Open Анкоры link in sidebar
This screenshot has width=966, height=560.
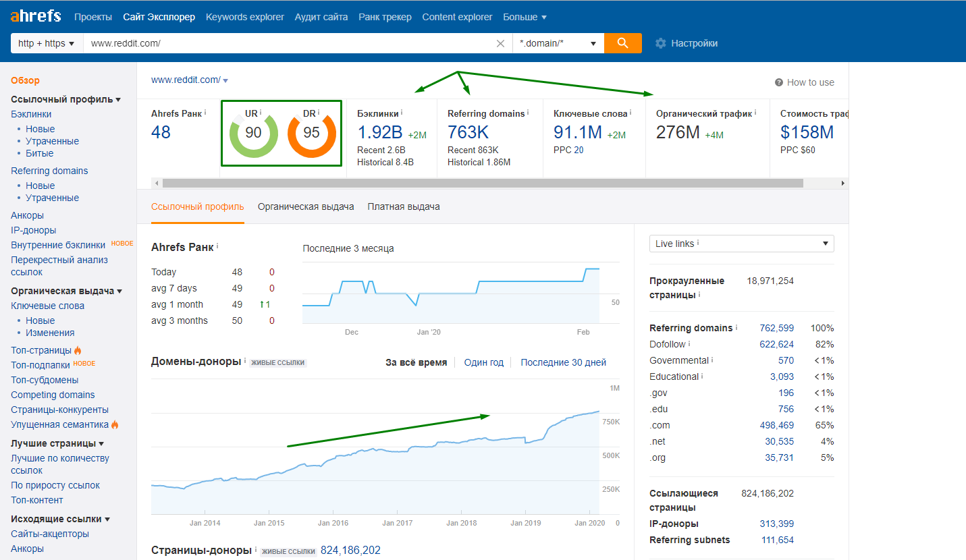27,215
